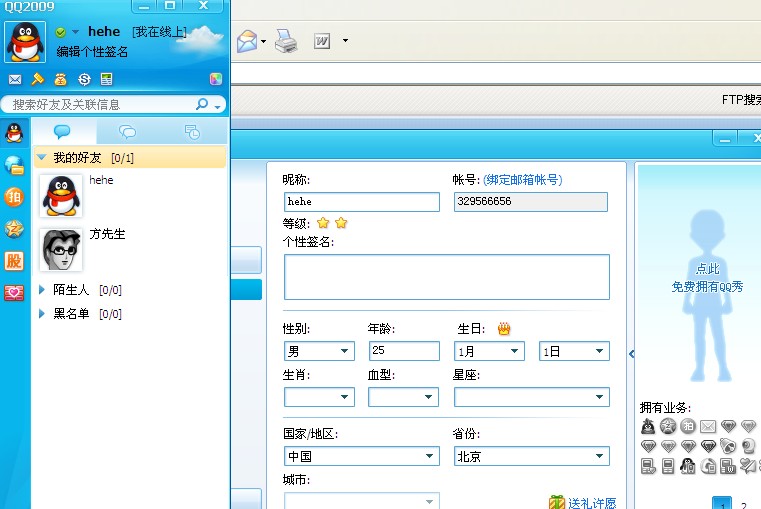Collapse QQ show panel with side arrow
761x509 pixels.
[x=631, y=354]
